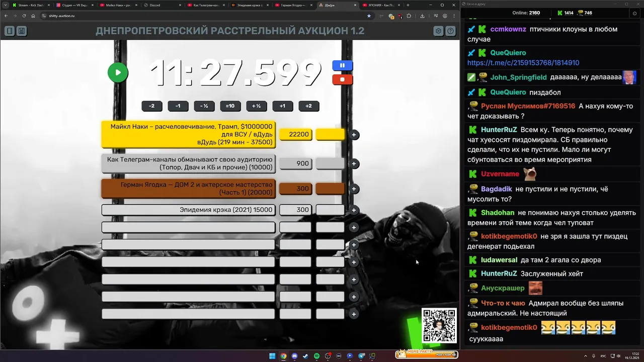Add amount to Эпидемия крэка lot with plus
The width and height of the screenshot is (644, 362).
tap(354, 210)
